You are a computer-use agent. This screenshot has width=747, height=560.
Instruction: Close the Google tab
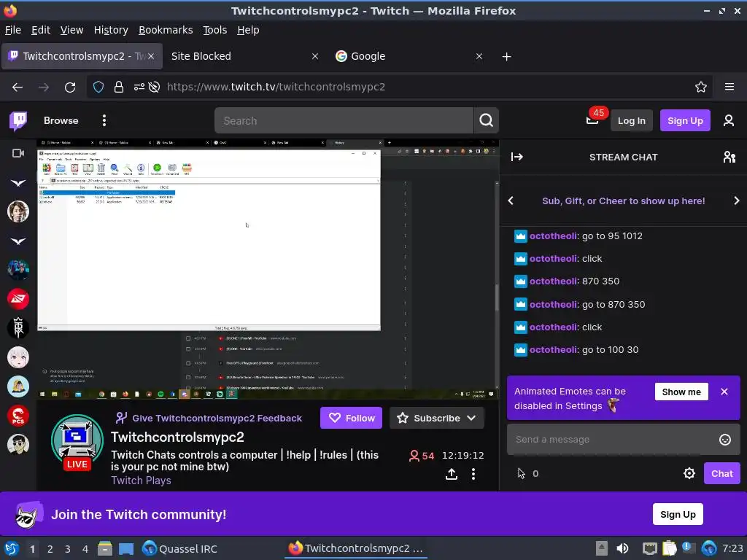click(479, 57)
